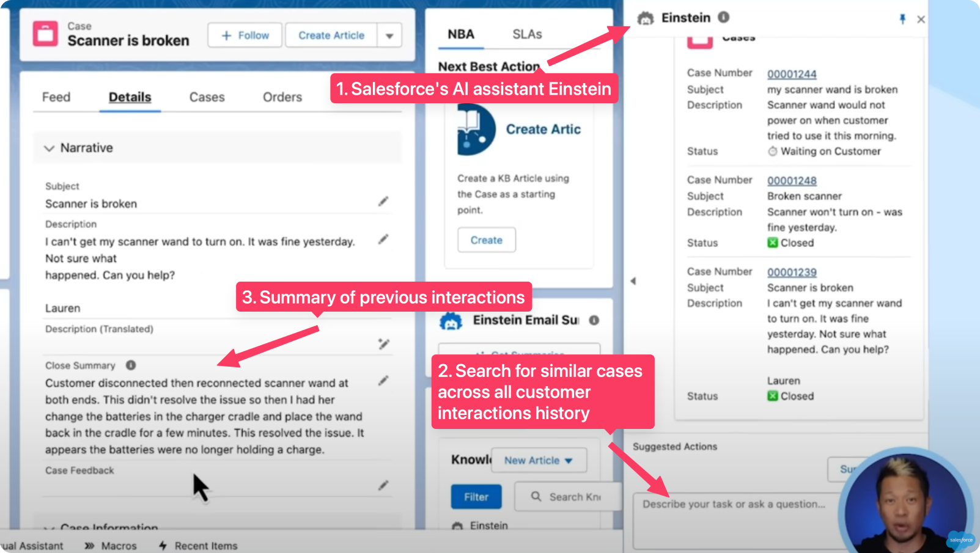This screenshot has height=553, width=980.
Task: Click the Broken scanner subject text
Action: coord(805,196)
